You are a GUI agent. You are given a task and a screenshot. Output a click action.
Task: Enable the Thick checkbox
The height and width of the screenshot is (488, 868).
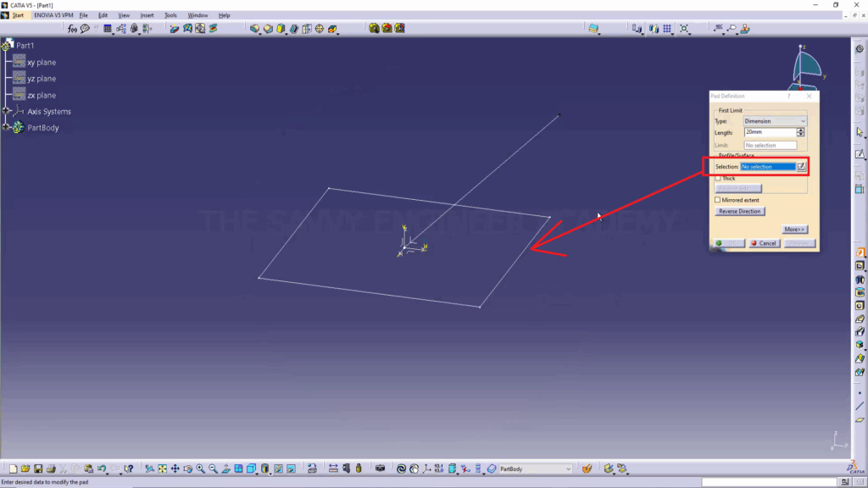(x=718, y=179)
